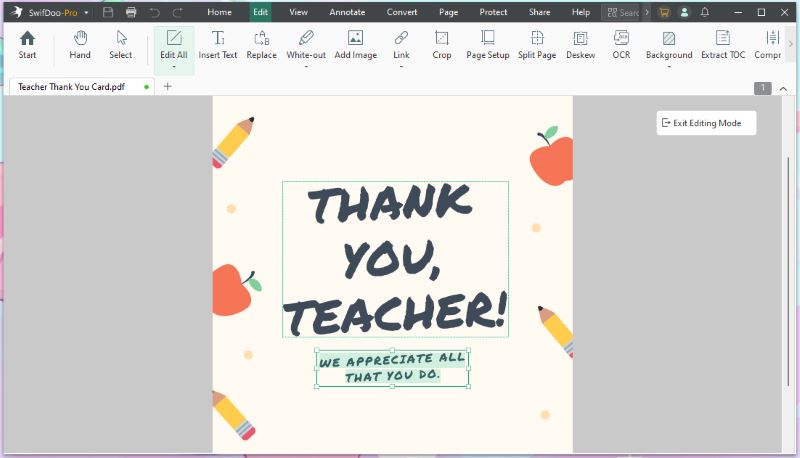This screenshot has width=800, height=458.
Task: Open the Split Page tool
Action: pyautogui.click(x=537, y=44)
